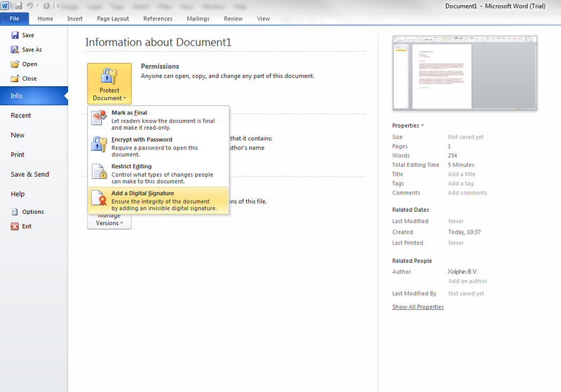Click Add an author field

pos(467,281)
